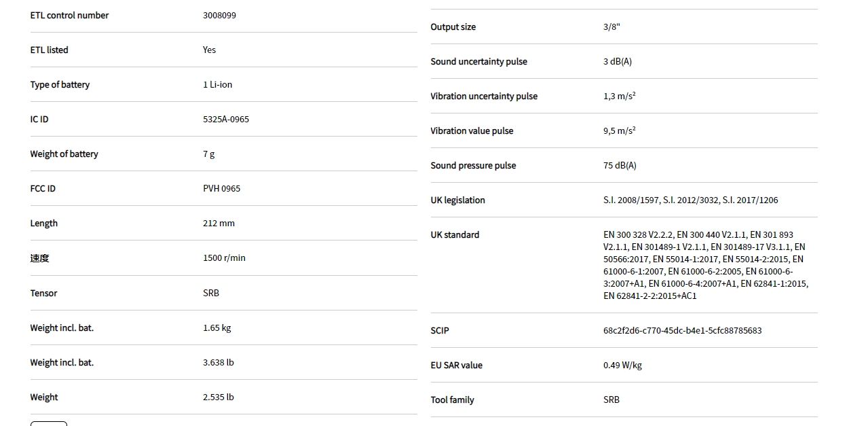Click the Tensor row label
Viewport: 868px width, 426px height.
tap(43, 293)
